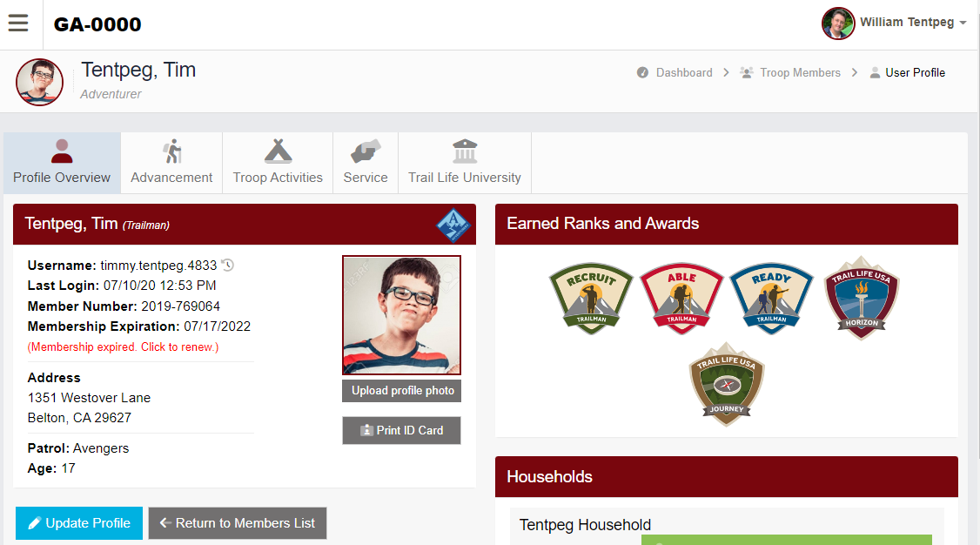Open the Troop Activities tab
This screenshot has height=545, width=980.
(278, 163)
